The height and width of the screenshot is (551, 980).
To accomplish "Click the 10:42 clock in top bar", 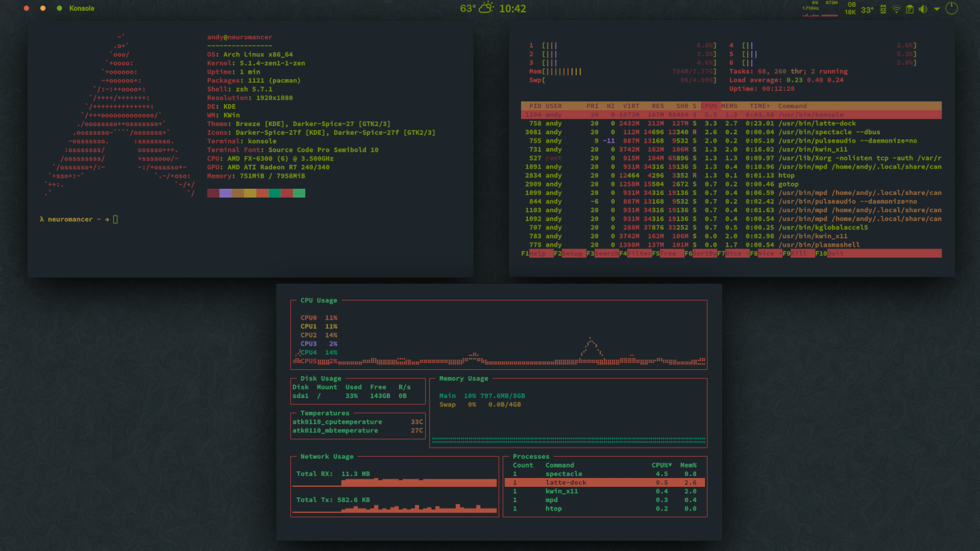I will [x=512, y=8].
